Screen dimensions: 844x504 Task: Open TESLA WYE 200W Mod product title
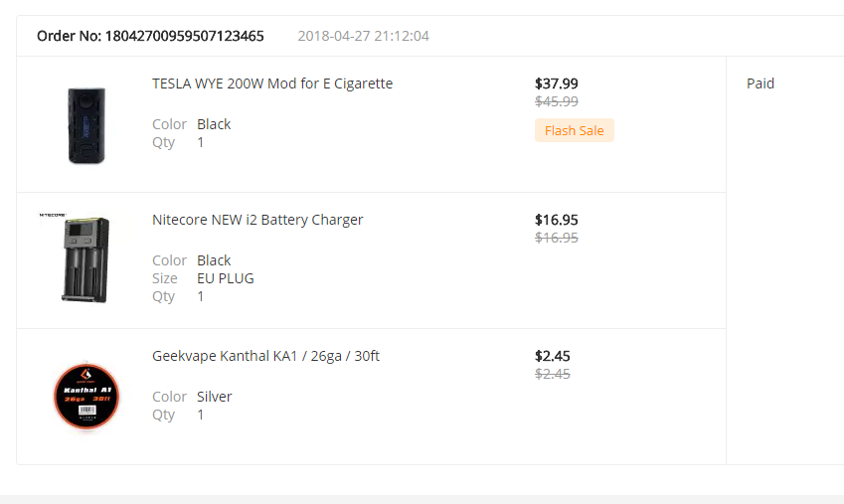click(x=272, y=84)
